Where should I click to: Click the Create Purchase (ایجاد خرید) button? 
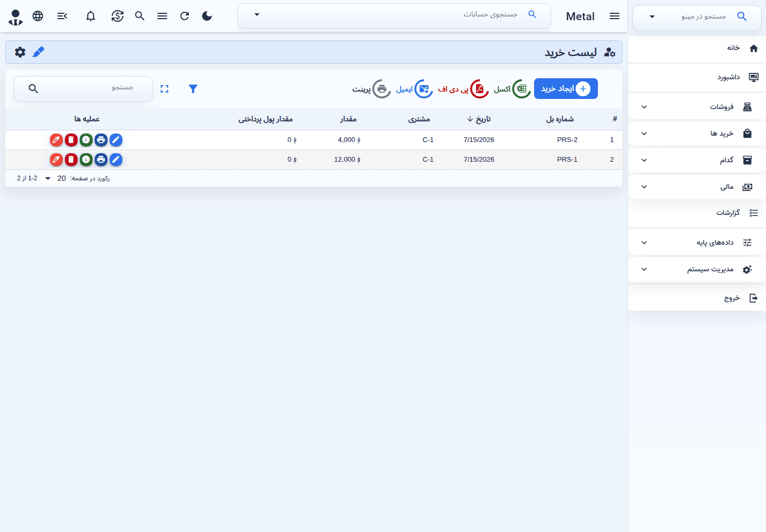(x=566, y=89)
